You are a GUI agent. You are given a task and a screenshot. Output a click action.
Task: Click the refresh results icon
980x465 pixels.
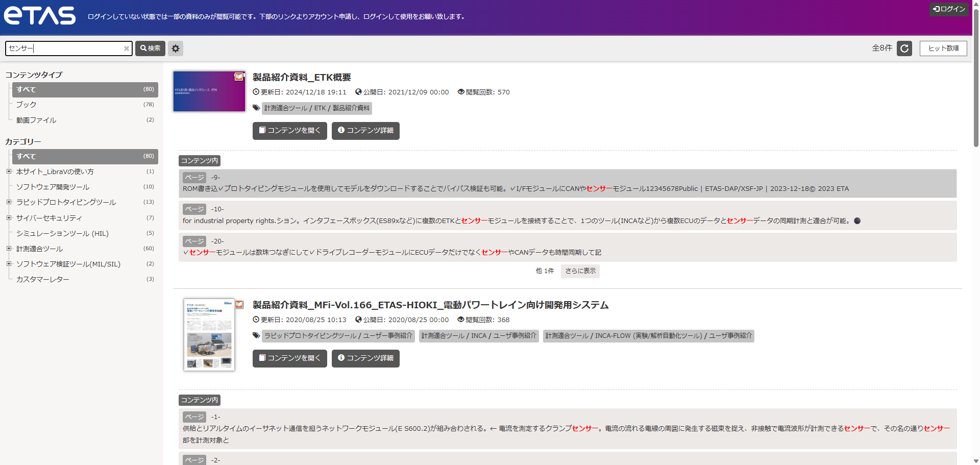click(904, 48)
